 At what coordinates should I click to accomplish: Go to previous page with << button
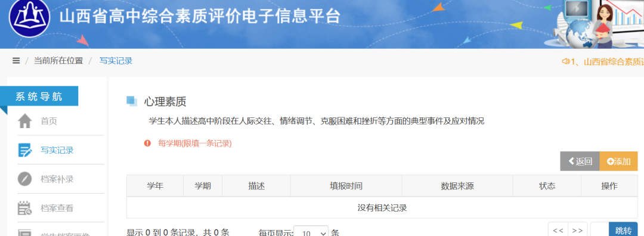(558, 230)
